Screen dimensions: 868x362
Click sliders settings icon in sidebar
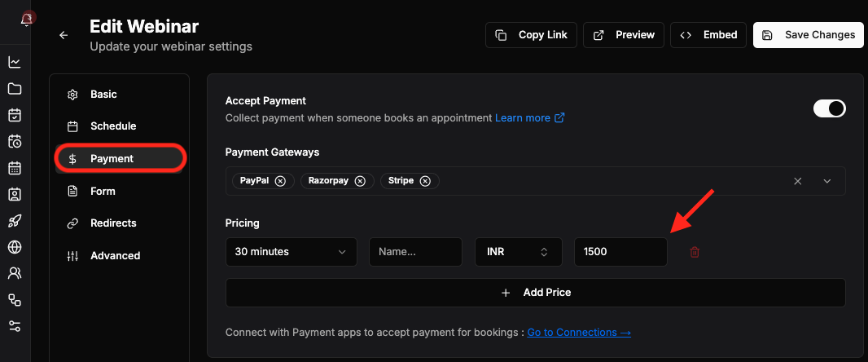coord(15,326)
